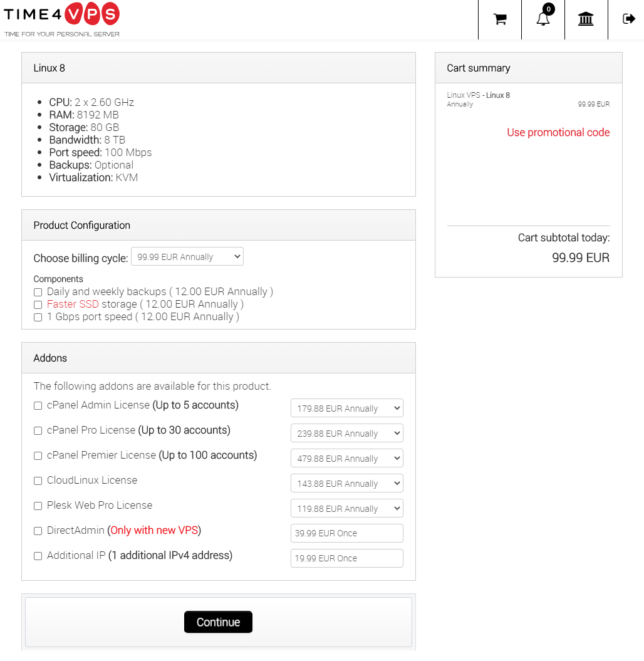
Task: Expand cPanel Premier License billing dropdown
Action: 347,458
